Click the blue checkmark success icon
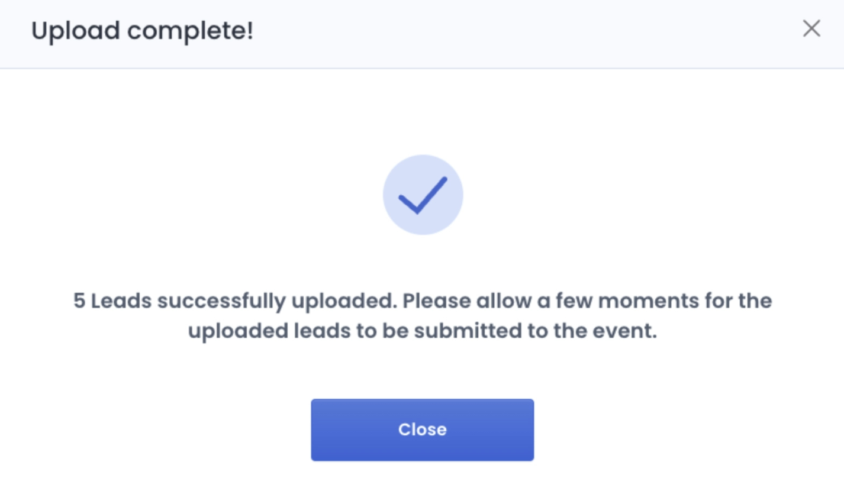Image resolution: width=844 pixels, height=504 pixels. 423,195
